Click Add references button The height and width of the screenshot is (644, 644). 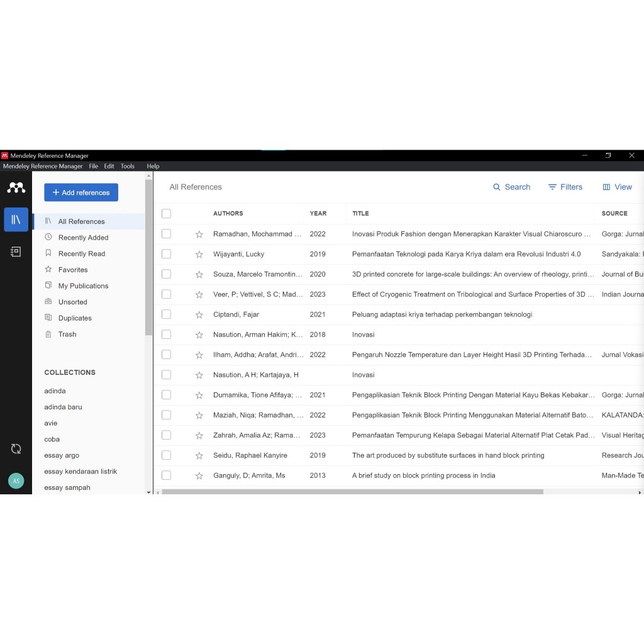pos(81,192)
